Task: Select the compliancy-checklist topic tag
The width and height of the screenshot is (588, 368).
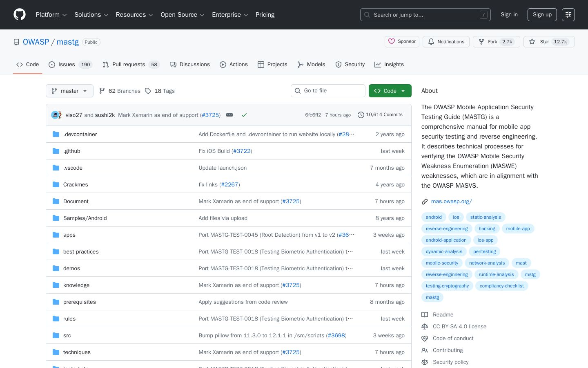Action: coord(501,286)
